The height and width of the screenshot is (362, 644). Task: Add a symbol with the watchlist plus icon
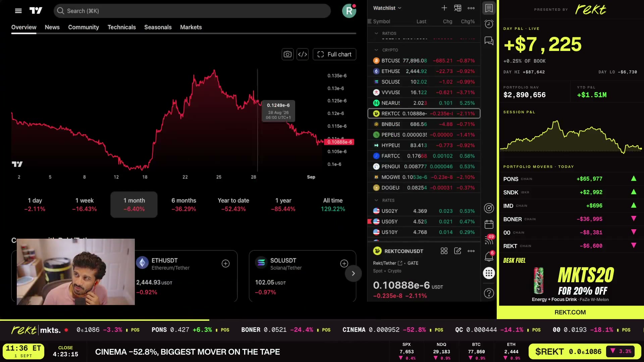click(x=444, y=8)
